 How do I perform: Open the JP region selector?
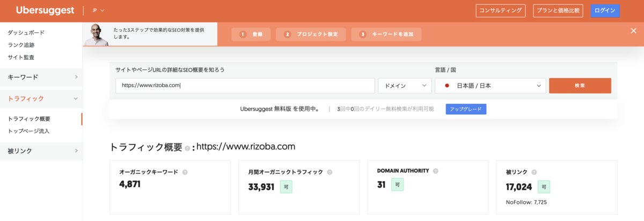pyautogui.click(x=98, y=10)
